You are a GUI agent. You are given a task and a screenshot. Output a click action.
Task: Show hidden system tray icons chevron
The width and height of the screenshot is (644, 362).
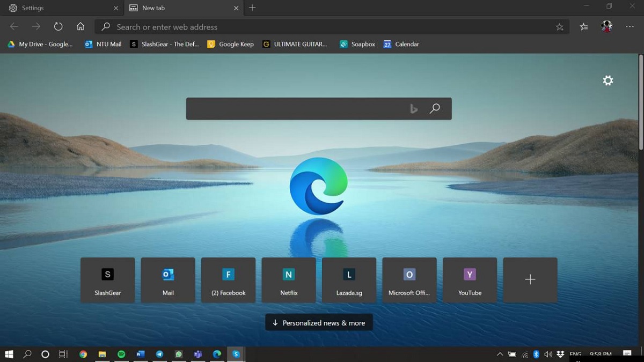500,354
